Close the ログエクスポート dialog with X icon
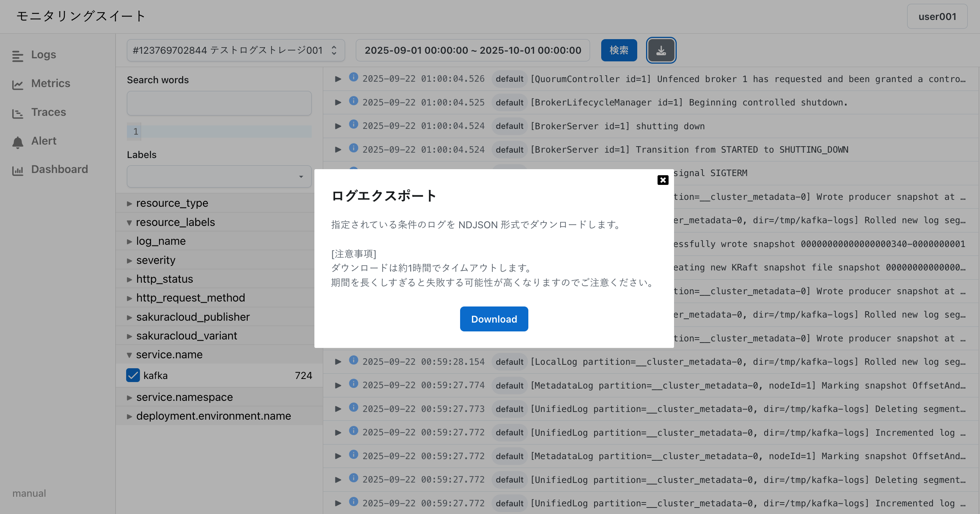The width and height of the screenshot is (980, 514). (x=663, y=180)
